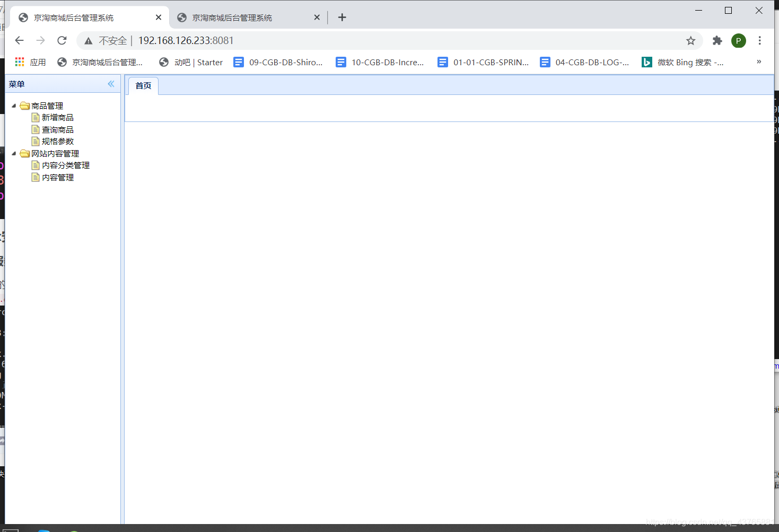Click the 查询商品 document icon

tap(36, 129)
